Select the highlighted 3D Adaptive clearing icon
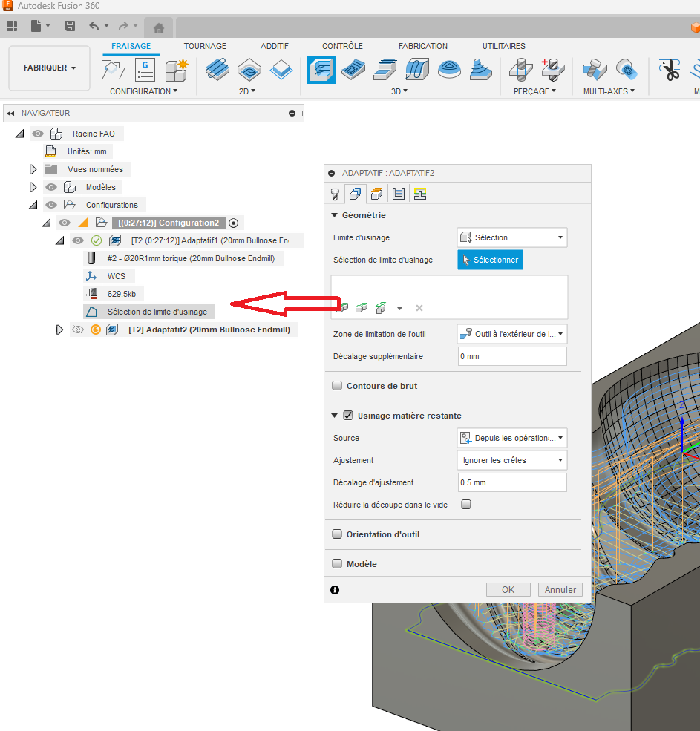 tap(321, 71)
